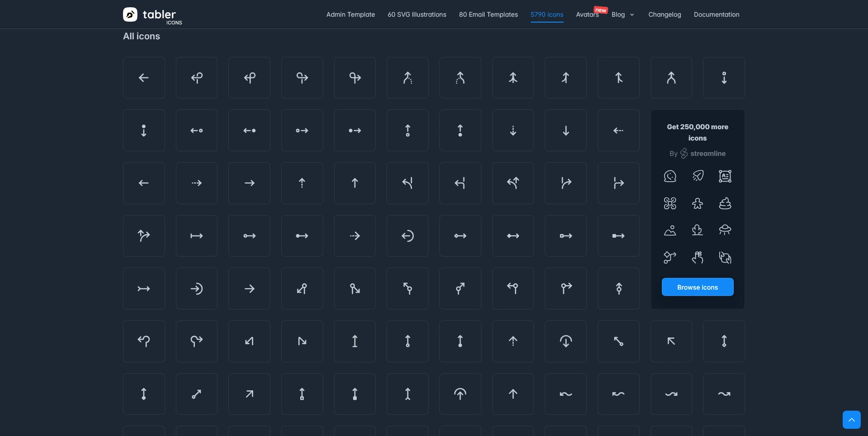Select the rotary left turn arrow icon
The image size is (868, 436).
point(513,288)
